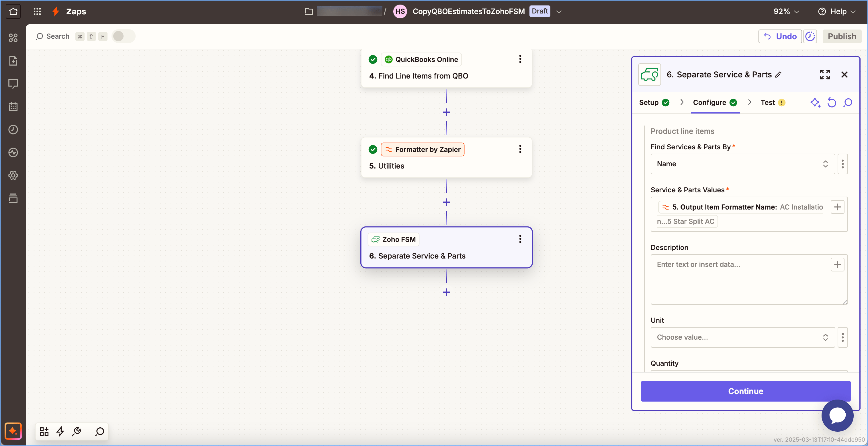Open the calendar icon in left sidebar
The width and height of the screenshot is (868, 446).
(x=13, y=106)
